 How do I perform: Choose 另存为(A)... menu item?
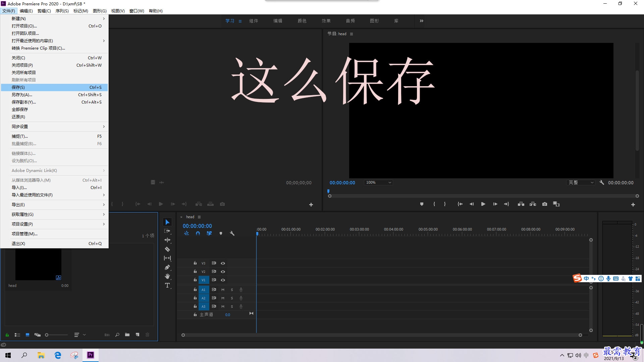pyautogui.click(x=54, y=95)
